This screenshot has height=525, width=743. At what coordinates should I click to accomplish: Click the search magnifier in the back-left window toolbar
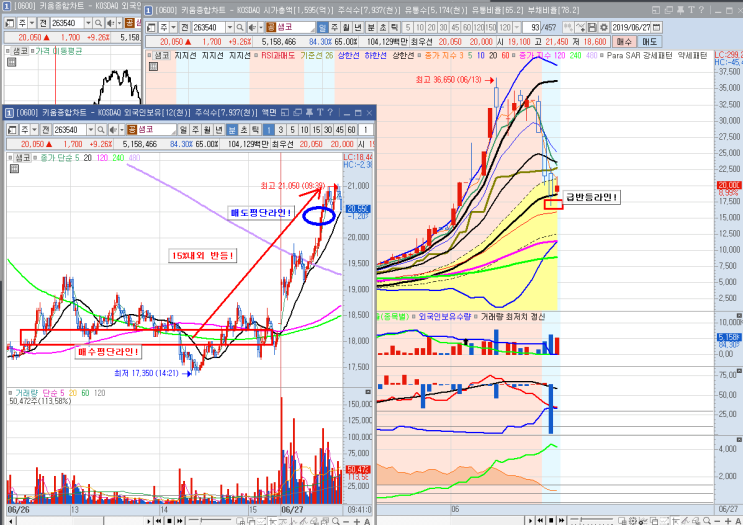pos(98,23)
